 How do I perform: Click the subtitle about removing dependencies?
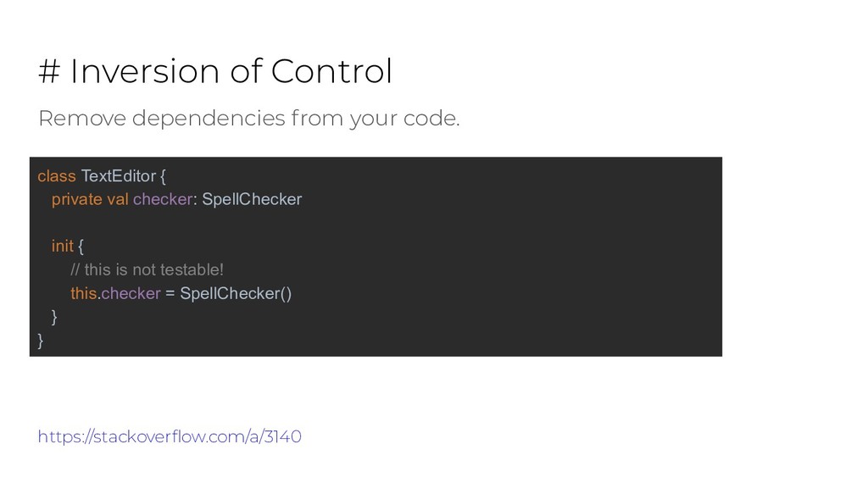pyautogui.click(x=249, y=119)
